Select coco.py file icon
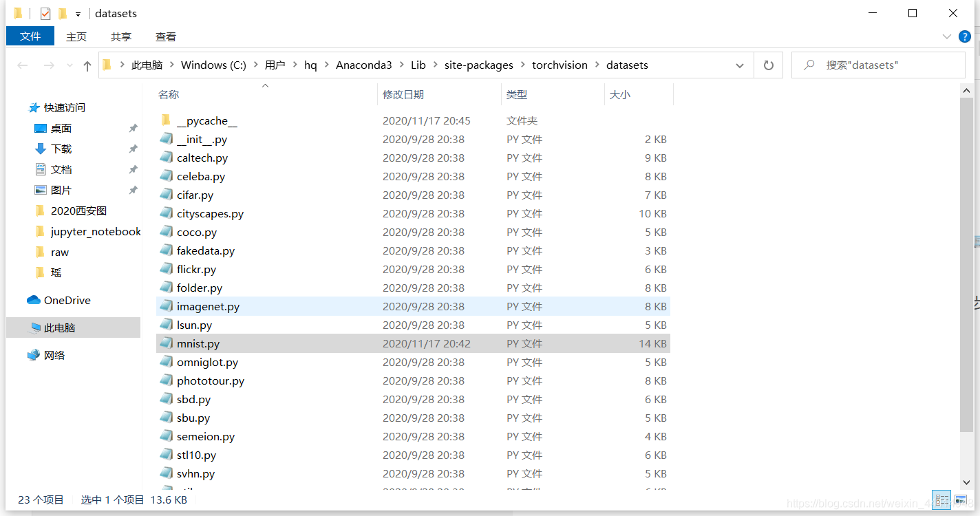The width and height of the screenshot is (980, 516). pyautogui.click(x=166, y=232)
